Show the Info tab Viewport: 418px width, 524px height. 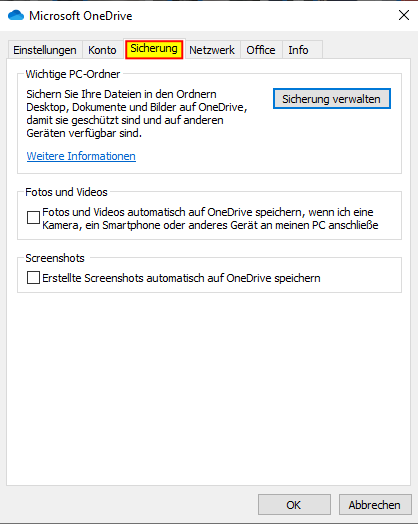[x=298, y=50]
